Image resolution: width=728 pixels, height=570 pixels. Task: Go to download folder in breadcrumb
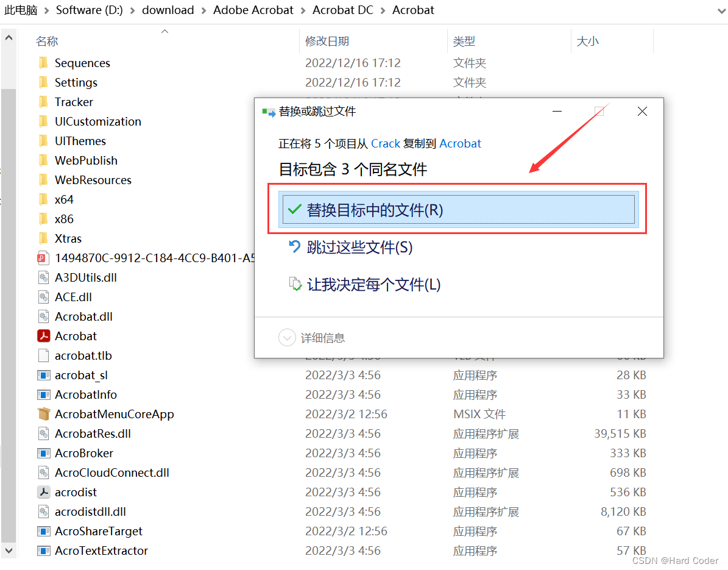click(168, 10)
